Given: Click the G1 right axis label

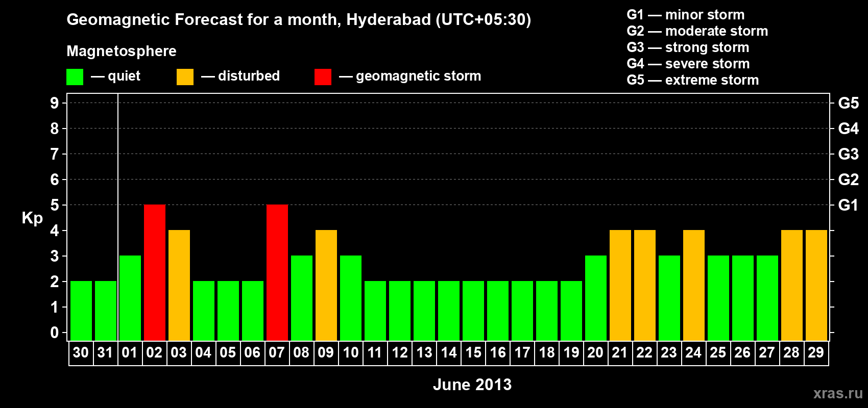Looking at the screenshot, I should (849, 205).
